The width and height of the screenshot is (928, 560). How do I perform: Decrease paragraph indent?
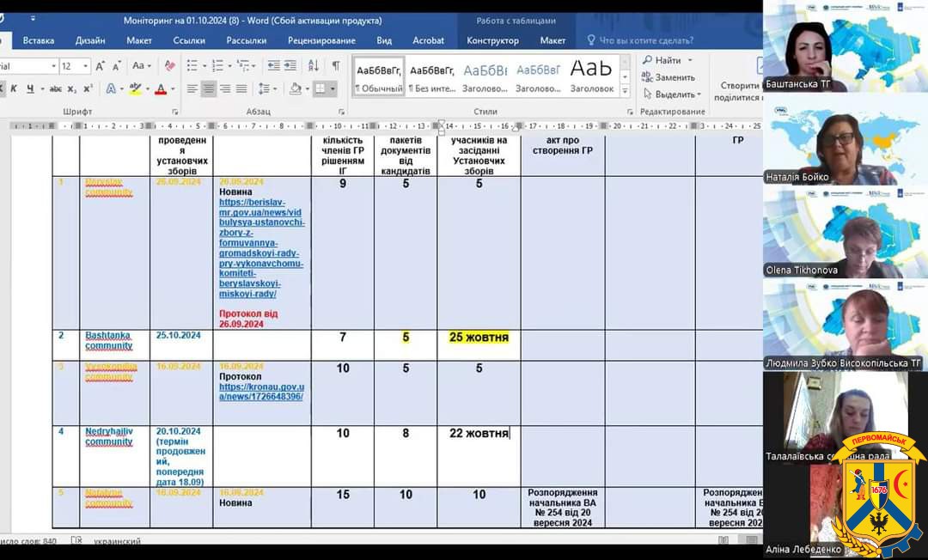click(x=273, y=65)
